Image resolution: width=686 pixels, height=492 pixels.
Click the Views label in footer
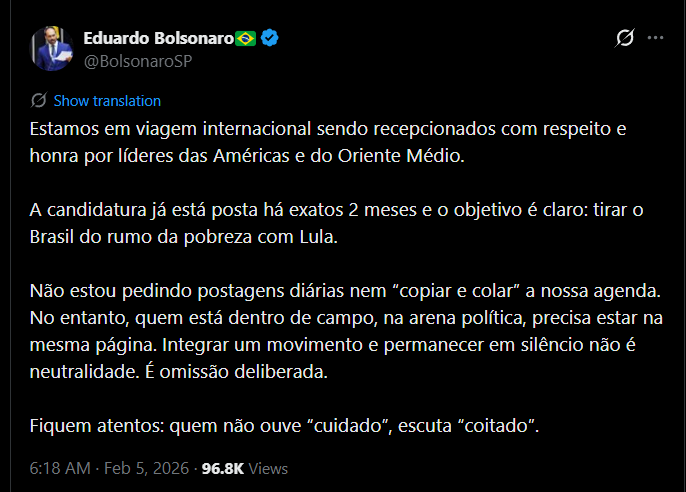tap(268, 468)
